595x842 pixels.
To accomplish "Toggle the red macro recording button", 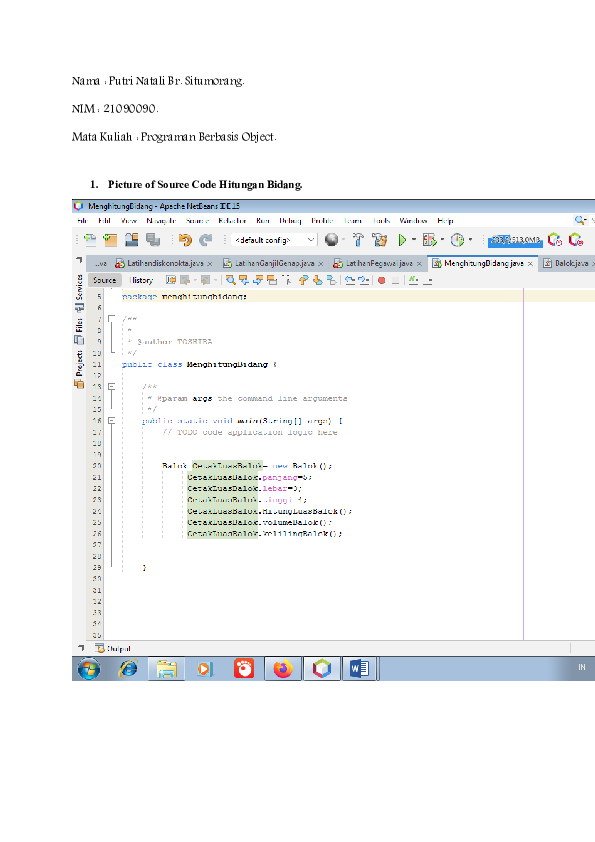I will pos(381,280).
